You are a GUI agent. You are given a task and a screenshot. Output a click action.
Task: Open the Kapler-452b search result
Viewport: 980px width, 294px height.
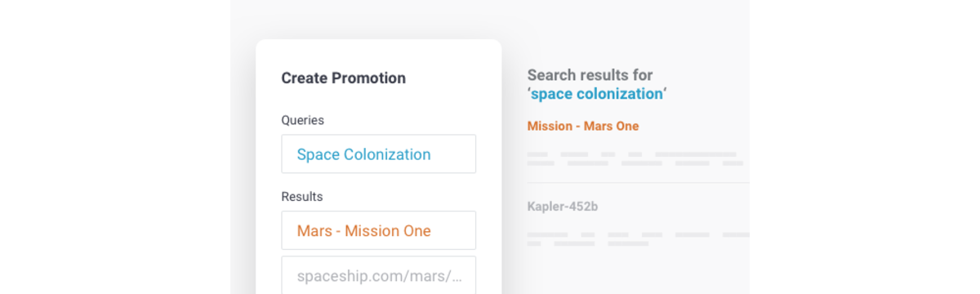pyautogui.click(x=563, y=207)
